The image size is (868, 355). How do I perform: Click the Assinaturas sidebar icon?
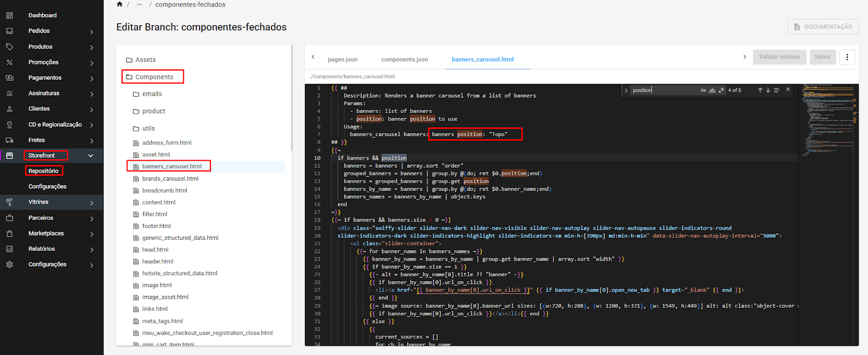pyautogui.click(x=9, y=93)
